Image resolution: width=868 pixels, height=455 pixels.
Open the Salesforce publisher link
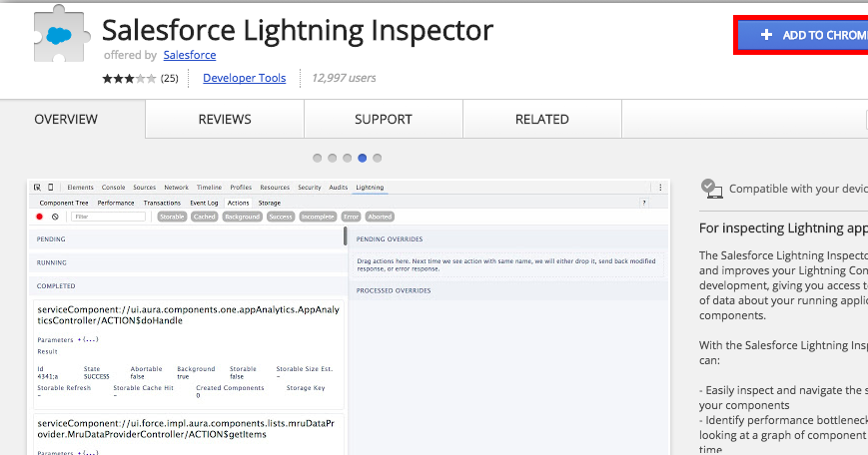pyautogui.click(x=190, y=55)
